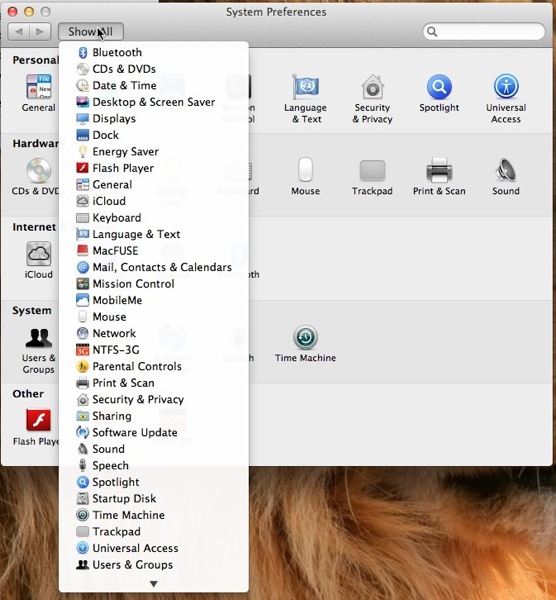Open Users & Groups icon under System
This screenshot has width=556, height=600.
39,338
